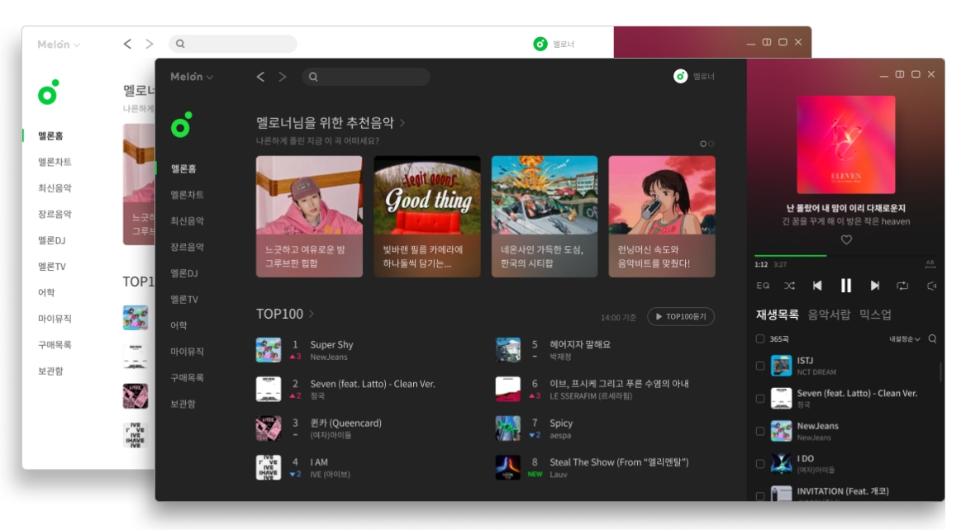Click Steal The Show chart entry title

pyautogui.click(x=619, y=462)
